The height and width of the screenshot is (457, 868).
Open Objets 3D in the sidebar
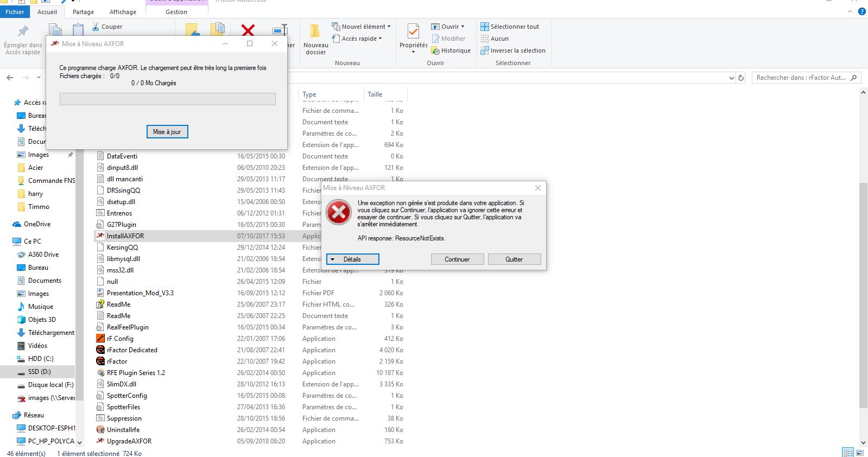click(x=42, y=320)
